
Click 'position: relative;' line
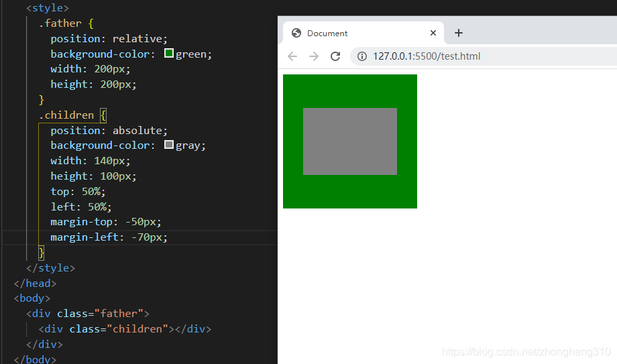(109, 39)
